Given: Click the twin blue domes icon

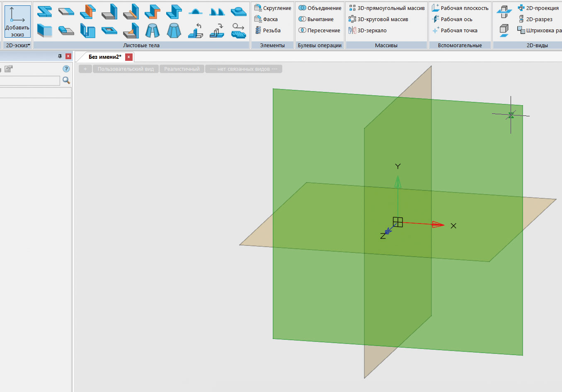Looking at the screenshot, I should point(217,12).
